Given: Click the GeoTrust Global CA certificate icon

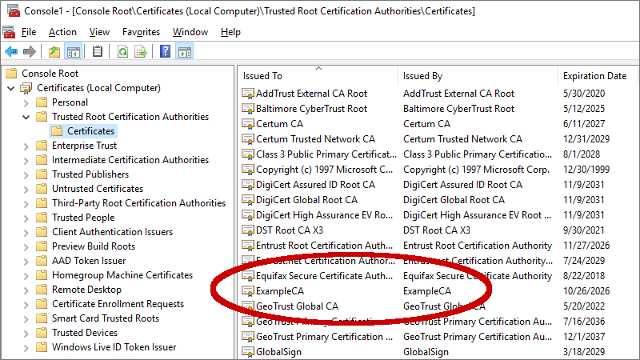Looking at the screenshot, I should [248, 307].
